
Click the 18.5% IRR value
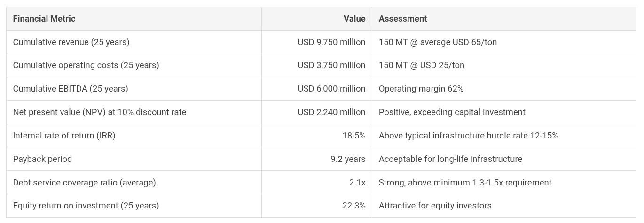point(353,136)
